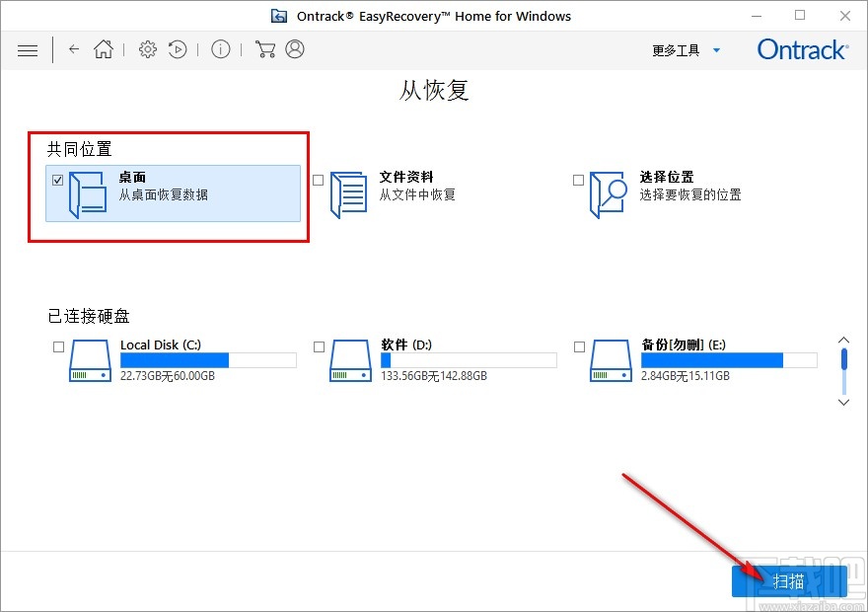
Task: Click the scroll-down chevron beside drive list
Action: (x=843, y=402)
